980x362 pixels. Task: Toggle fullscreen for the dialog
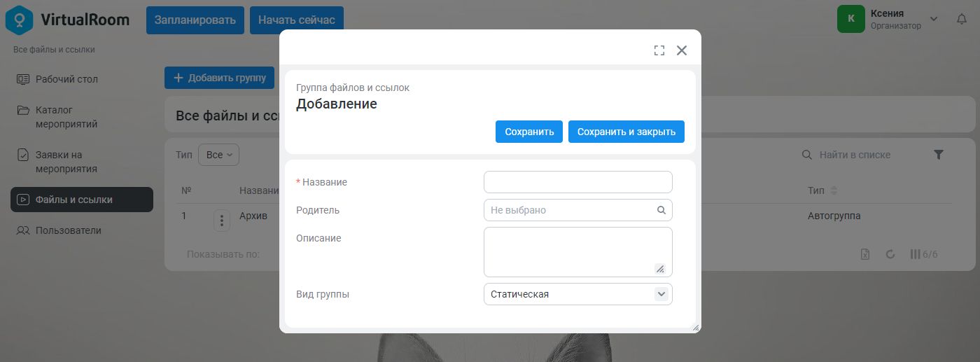click(659, 50)
